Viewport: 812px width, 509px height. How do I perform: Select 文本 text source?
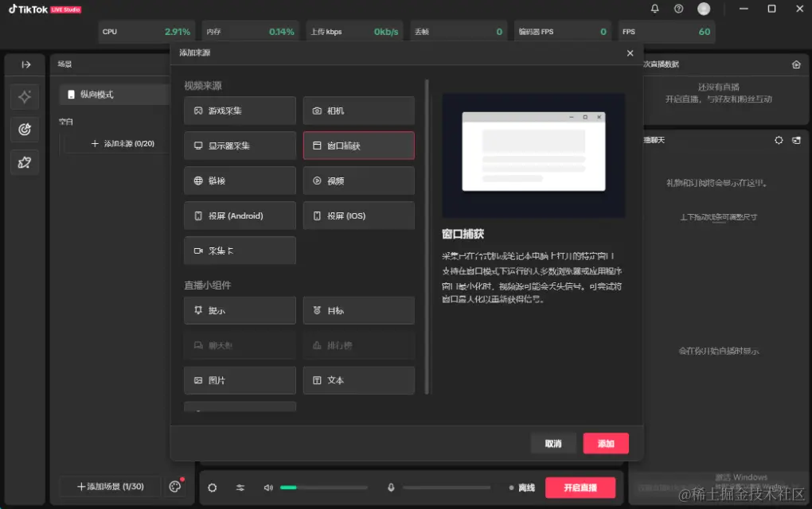pos(358,380)
